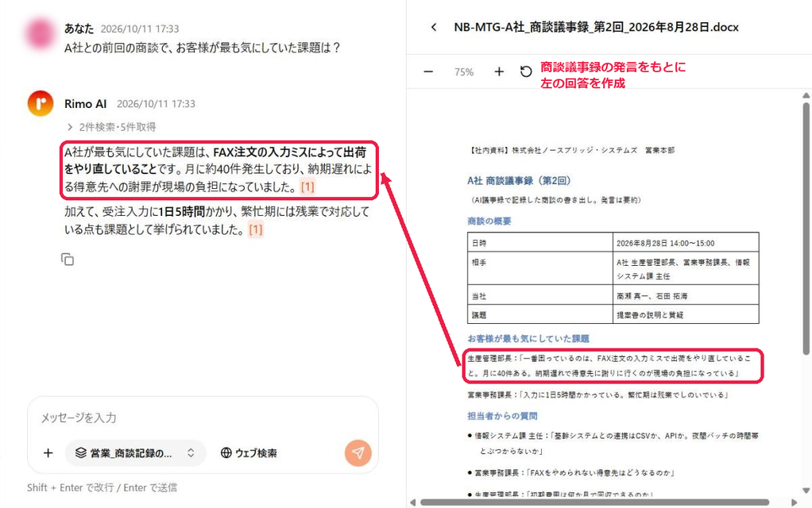Open citation [1] after the 1日5時間 paragraph

(x=256, y=229)
